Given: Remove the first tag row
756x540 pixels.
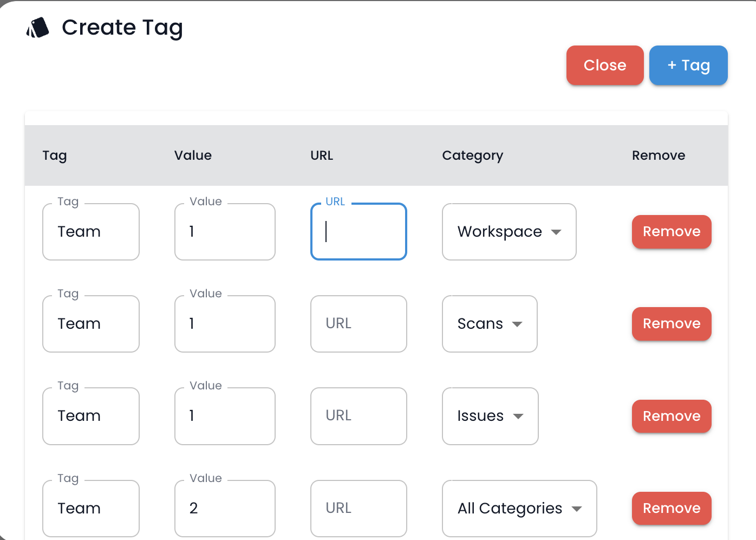Looking at the screenshot, I should (672, 232).
